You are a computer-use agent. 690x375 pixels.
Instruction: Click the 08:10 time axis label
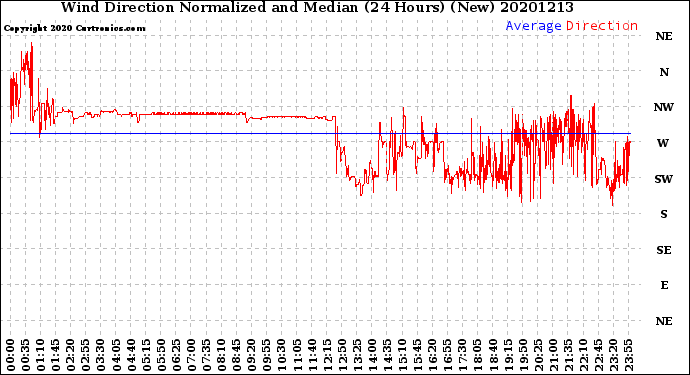click(221, 354)
